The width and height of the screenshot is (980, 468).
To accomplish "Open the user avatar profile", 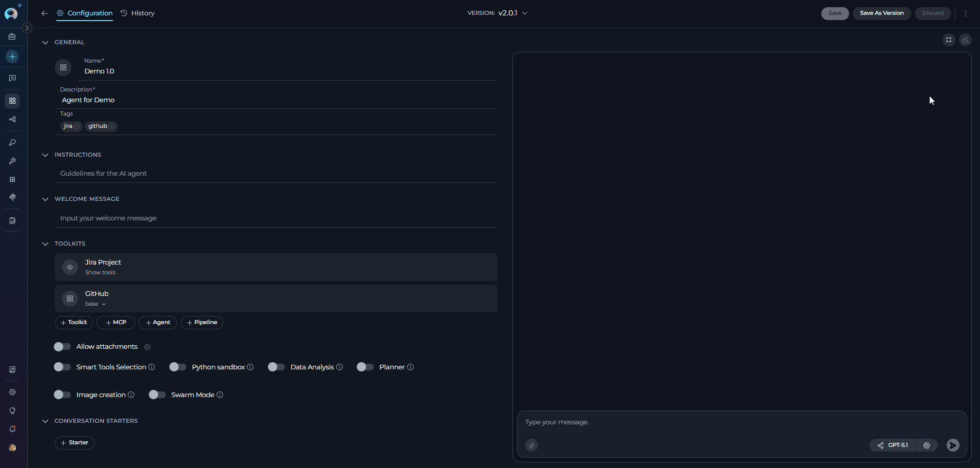I will pos(12,448).
